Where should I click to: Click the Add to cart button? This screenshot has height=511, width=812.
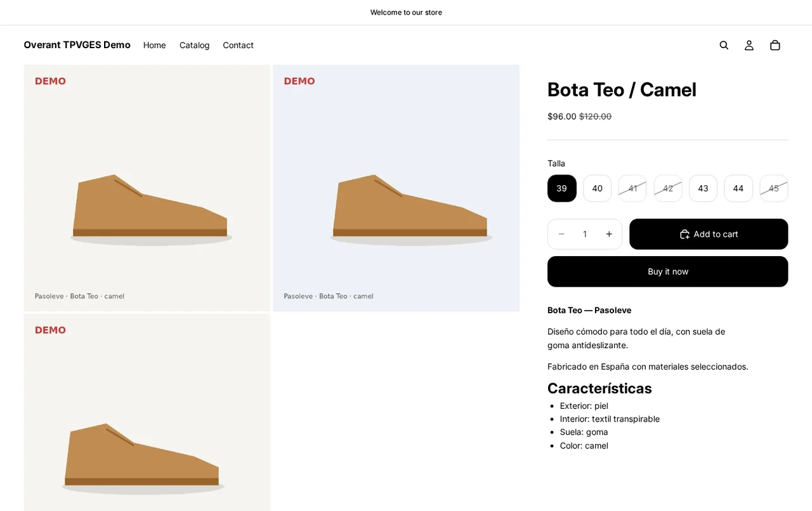pyautogui.click(x=709, y=234)
